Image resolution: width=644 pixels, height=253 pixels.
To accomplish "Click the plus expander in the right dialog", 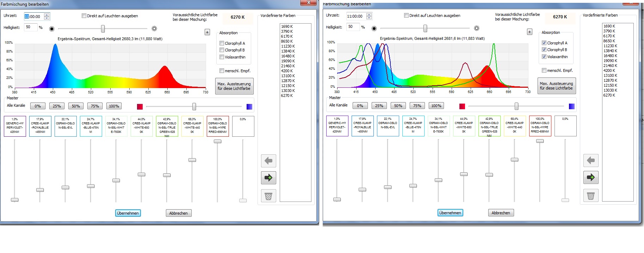I will (x=530, y=32).
